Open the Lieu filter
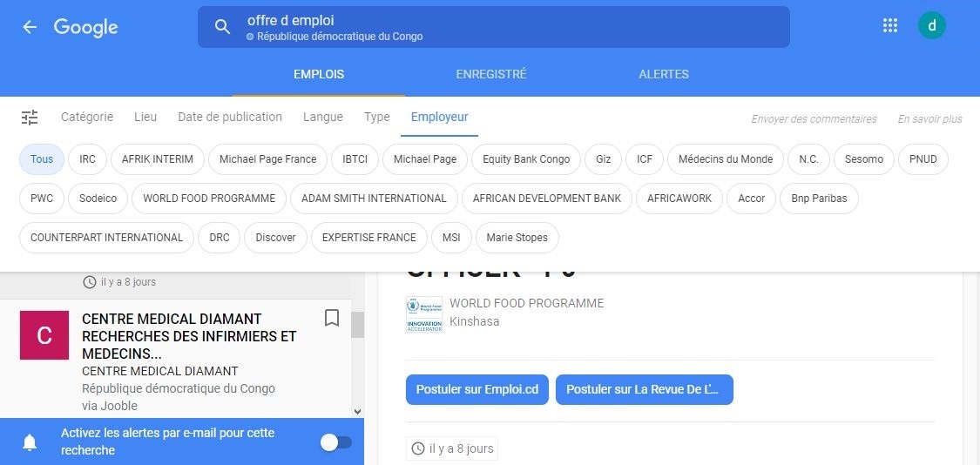 point(145,117)
